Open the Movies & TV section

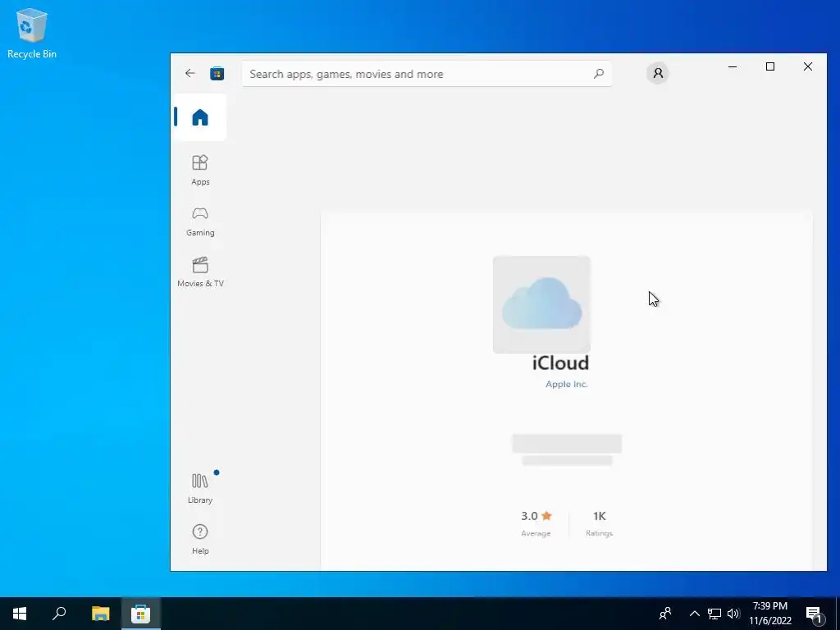(200, 272)
